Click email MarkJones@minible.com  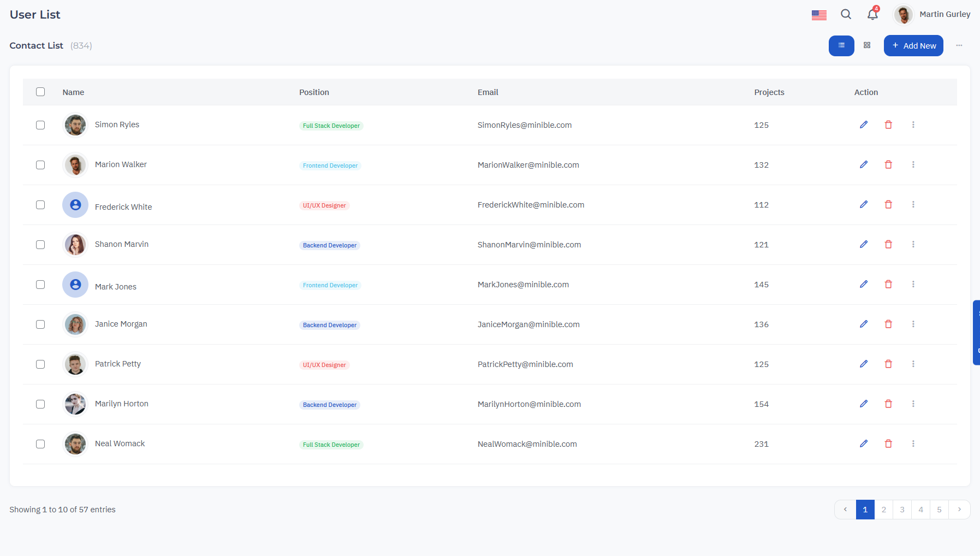pos(523,285)
